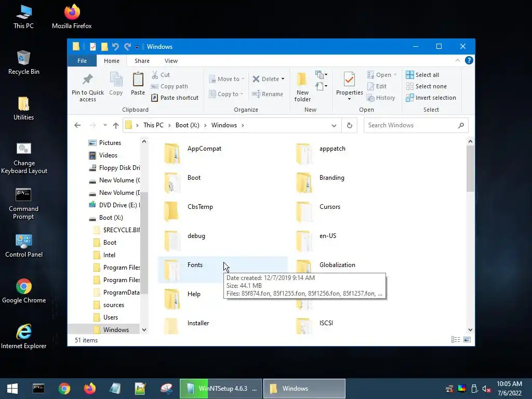The height and width of the screenshot is (399, 532).
Task: Click the properties checkmark in quick access toolbar
Action: (x=92, y=46)
